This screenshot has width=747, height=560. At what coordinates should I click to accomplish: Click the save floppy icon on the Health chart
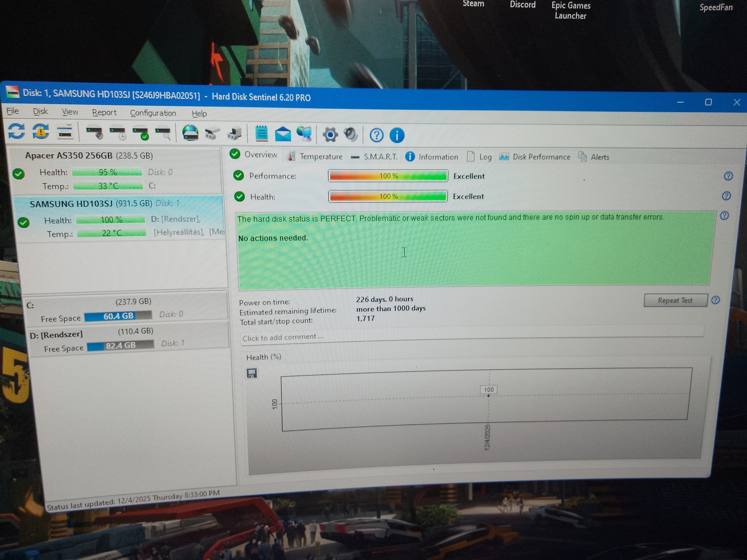pyautogui.click(x=252, y=373)
